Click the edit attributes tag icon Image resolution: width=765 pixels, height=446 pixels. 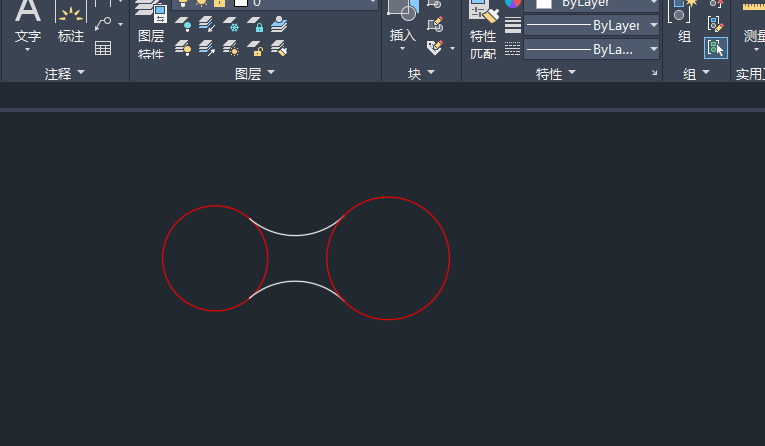pos(434,48)
